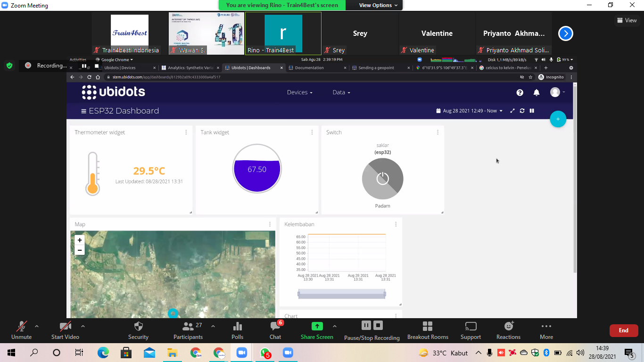The image size is (644, 362).
Task: Switch to the Documentation browser tab
Action: click(309, 68)
